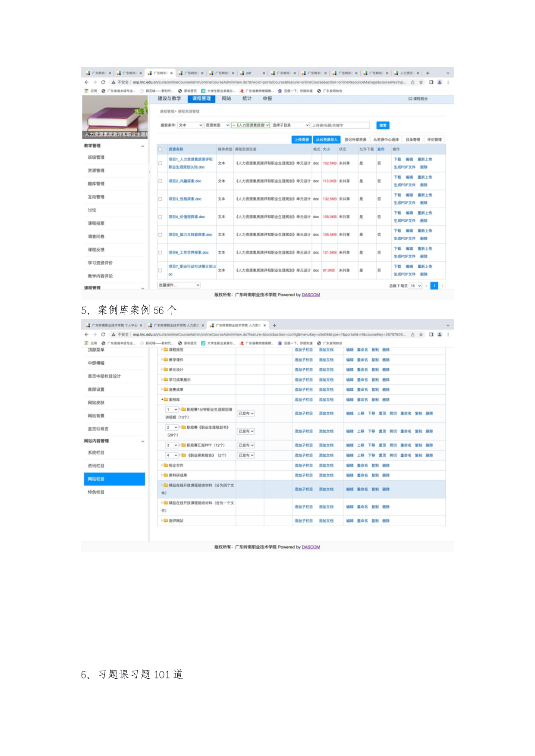The width and height of the screenshot is (535, 756).
Task: Open 批量操作 dropdown
Action: coord(179,285)
